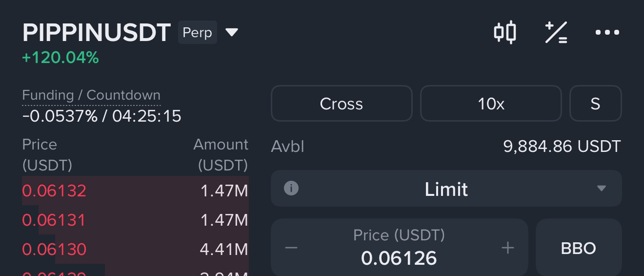The width and height of the screenshot is (644, 276).
Task: Open the Limit order type dropdown
Action: click(446, 188)
